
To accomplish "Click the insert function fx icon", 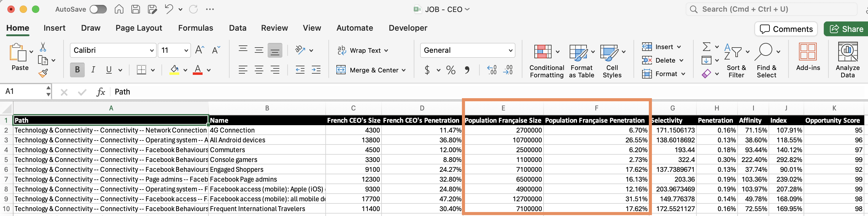I will point(101,92).
